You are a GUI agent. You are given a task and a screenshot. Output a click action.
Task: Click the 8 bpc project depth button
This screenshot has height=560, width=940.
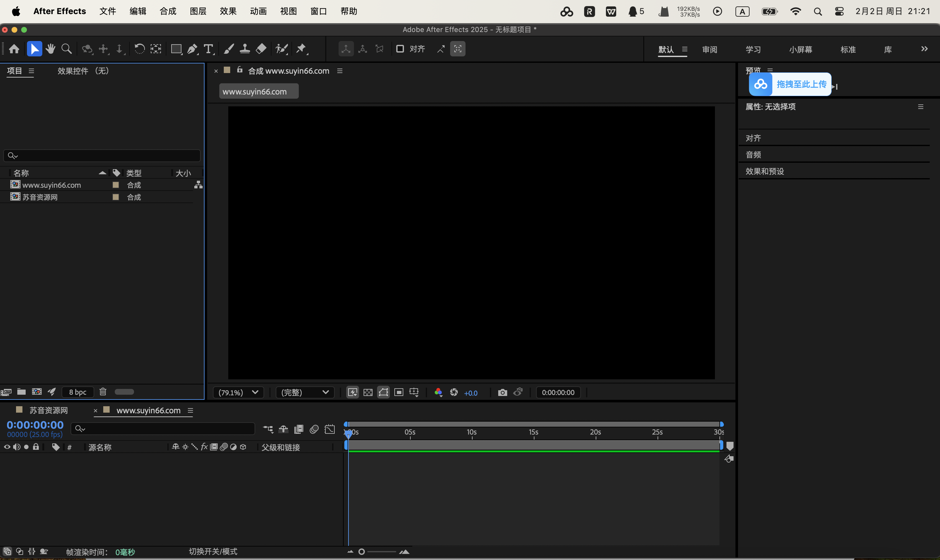coord(78,392)
